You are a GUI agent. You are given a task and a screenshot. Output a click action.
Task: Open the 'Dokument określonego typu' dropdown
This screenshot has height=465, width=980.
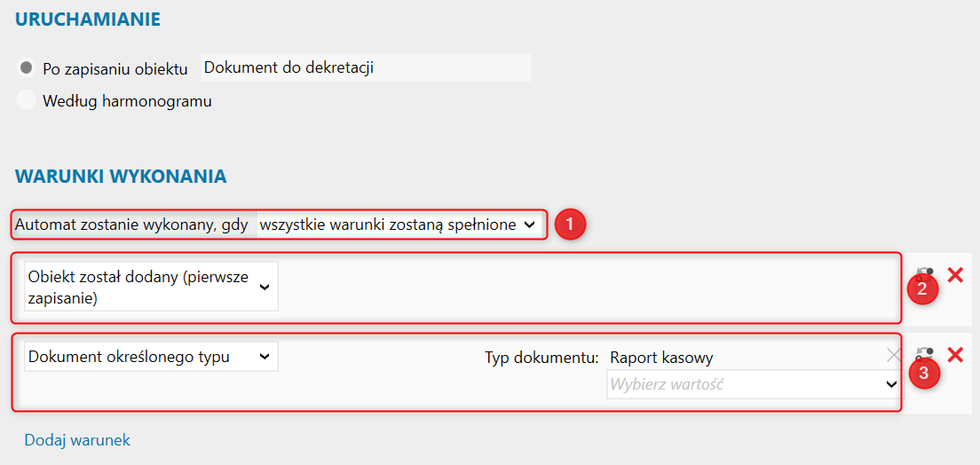coord(151,357)
